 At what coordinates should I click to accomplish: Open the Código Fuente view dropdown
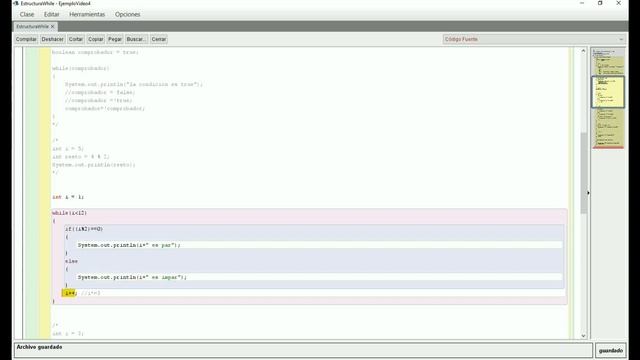(534, 39)
